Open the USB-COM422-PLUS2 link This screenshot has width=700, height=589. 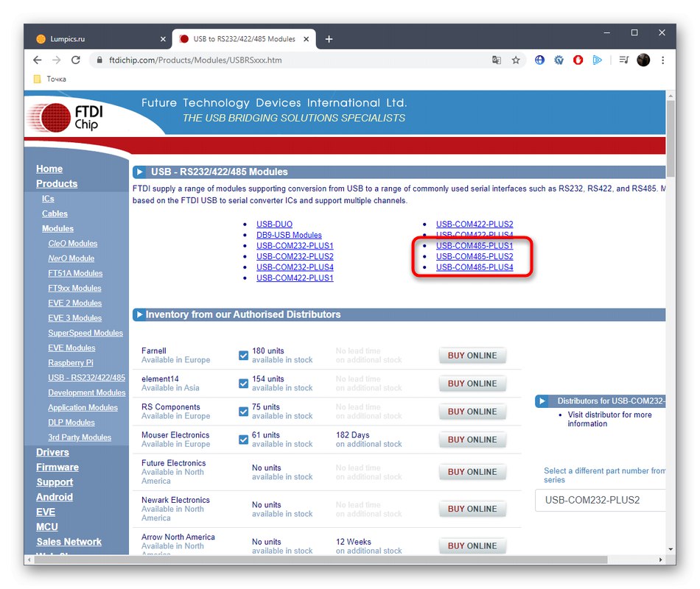475,225
